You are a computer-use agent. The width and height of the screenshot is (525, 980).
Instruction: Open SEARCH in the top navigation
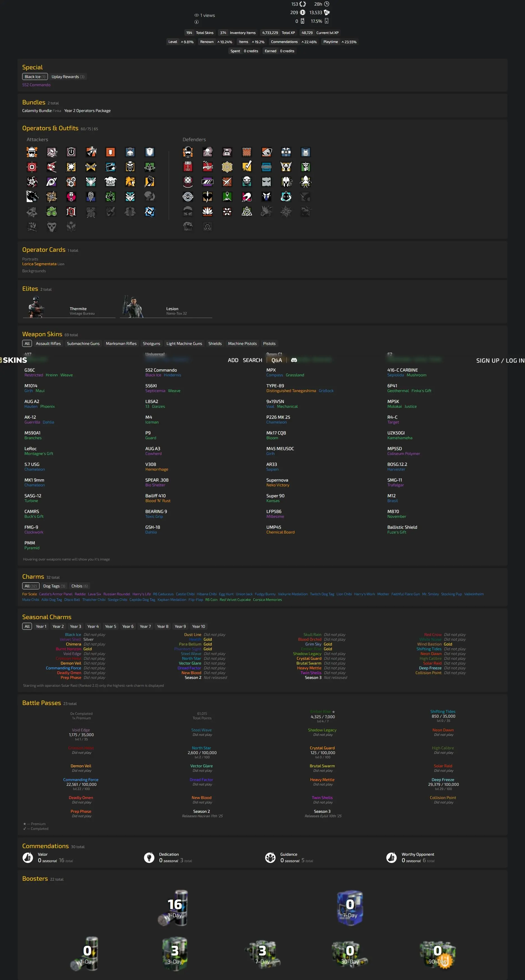point(252,360)
